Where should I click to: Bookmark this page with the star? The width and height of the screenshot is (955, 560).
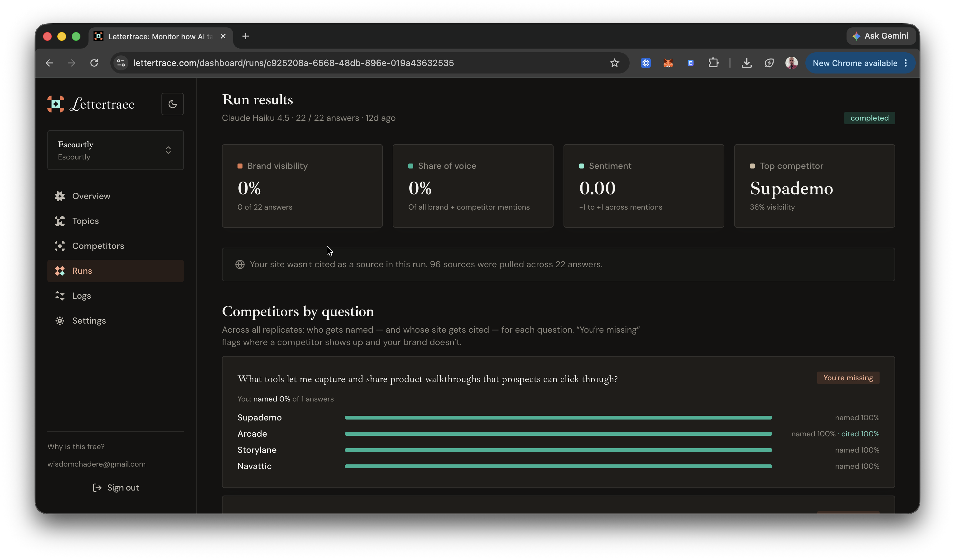[614, 63]
